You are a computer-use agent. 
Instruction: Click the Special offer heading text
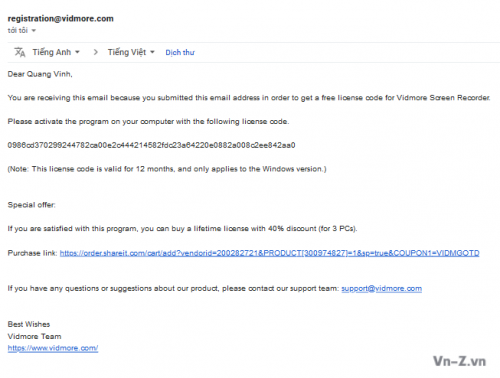tap(32, 205)
